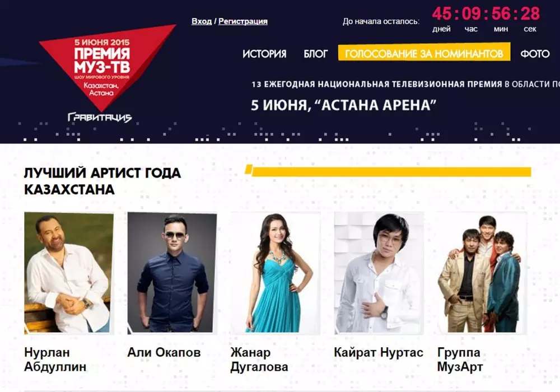Screen dimensions: 560x392
Task: Select Голосование за номинантов tab
Action: pyautogui.click(x=424, y=53)
